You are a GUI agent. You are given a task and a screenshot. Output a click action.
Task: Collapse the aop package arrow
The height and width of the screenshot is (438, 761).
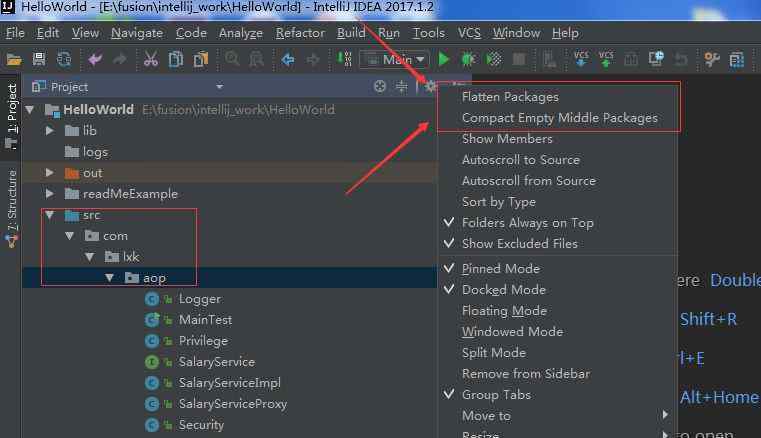point(109,278)
